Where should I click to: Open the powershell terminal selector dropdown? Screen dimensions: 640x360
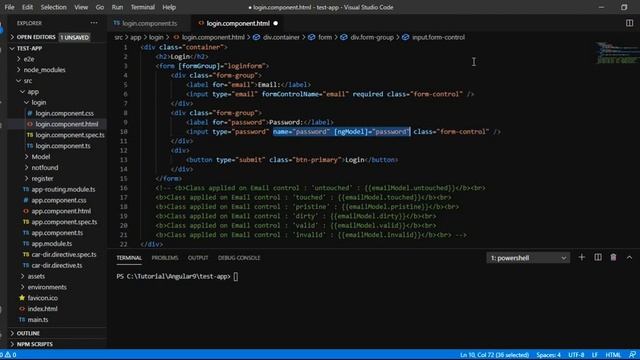(x=528, y=258)
